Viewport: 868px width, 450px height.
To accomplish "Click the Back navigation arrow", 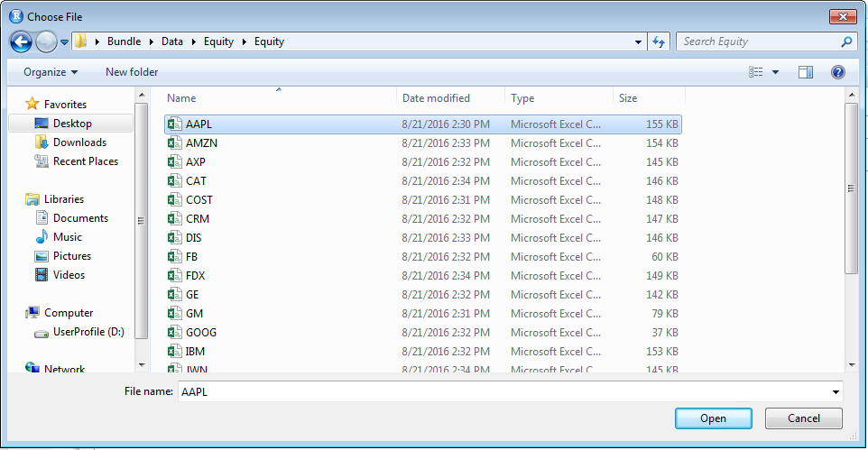I will point(21,42).
